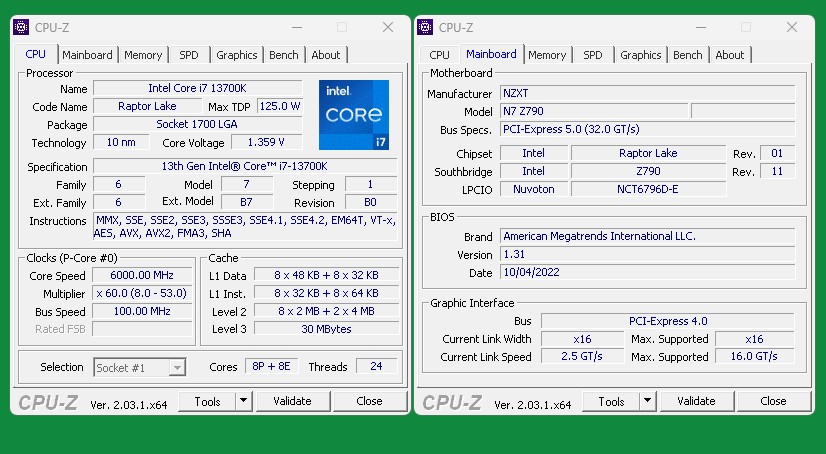This screenshot has height=454, width=826.
Task: Select the SPD tab in right window
Action: click(x=593, y=55)
